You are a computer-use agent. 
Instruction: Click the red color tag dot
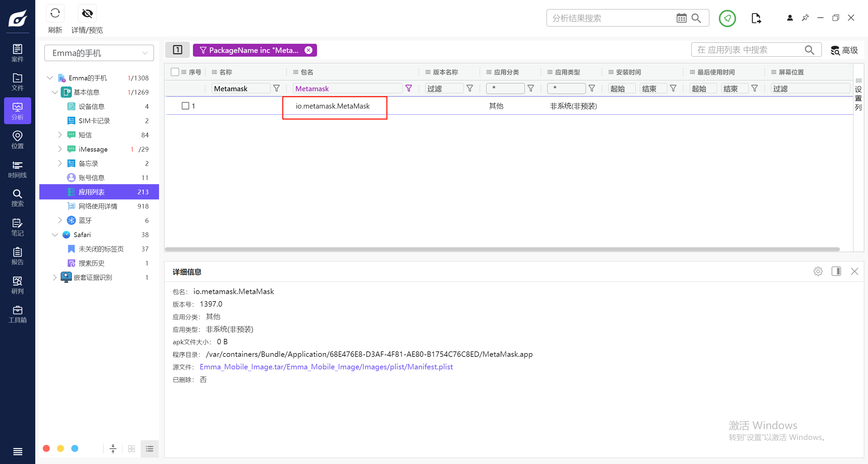click(x=46, y=448)
